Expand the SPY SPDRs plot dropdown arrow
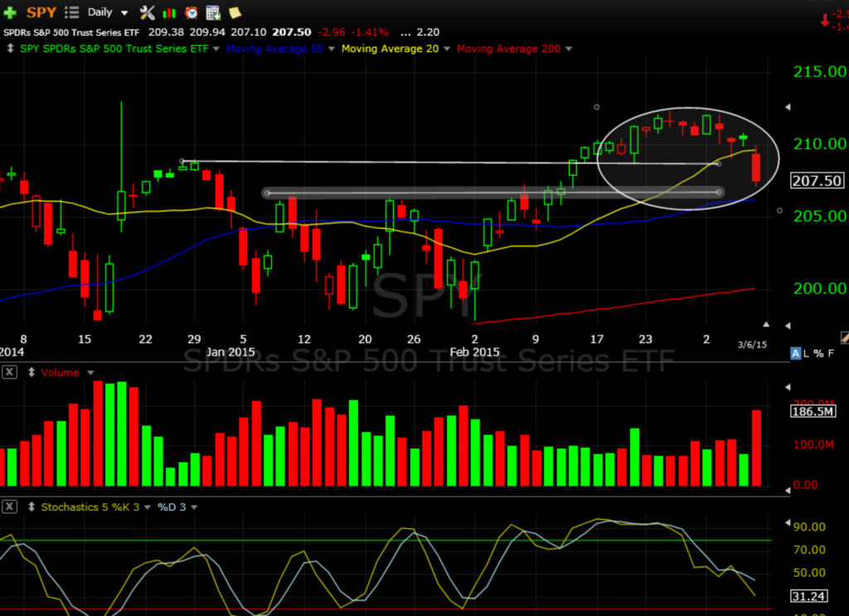 216,49
